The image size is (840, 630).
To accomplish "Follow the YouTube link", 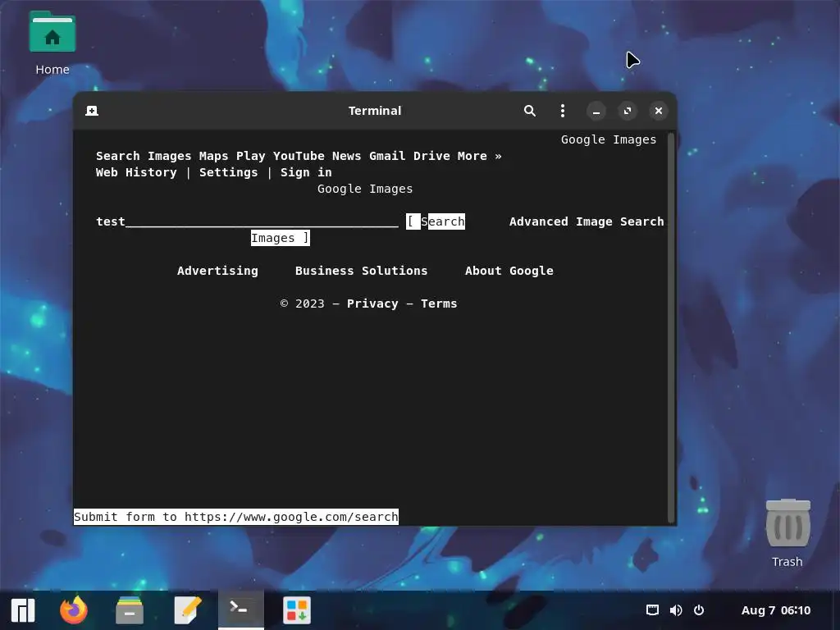I will pos(299,156).
